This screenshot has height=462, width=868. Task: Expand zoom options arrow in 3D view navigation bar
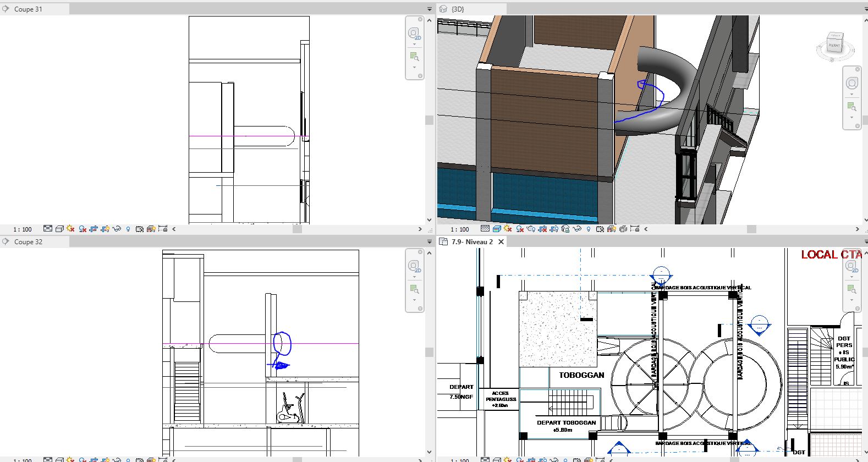[851, 117]
